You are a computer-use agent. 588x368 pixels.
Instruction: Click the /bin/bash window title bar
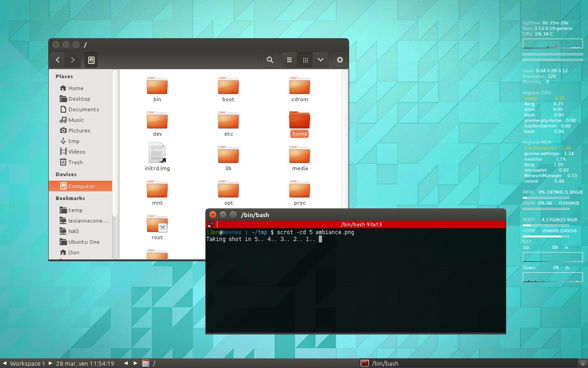tap(356, 214)
